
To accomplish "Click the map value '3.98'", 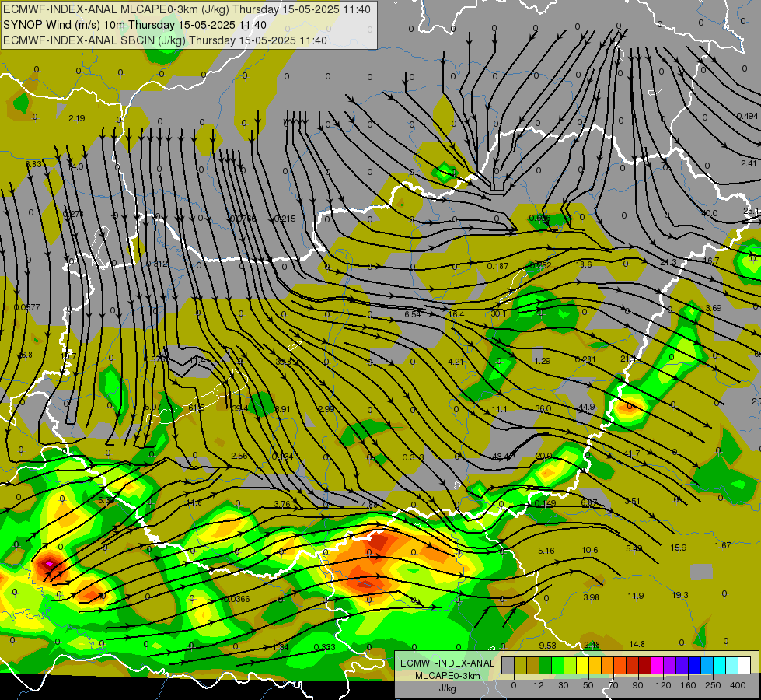I will tap(591, 597).
